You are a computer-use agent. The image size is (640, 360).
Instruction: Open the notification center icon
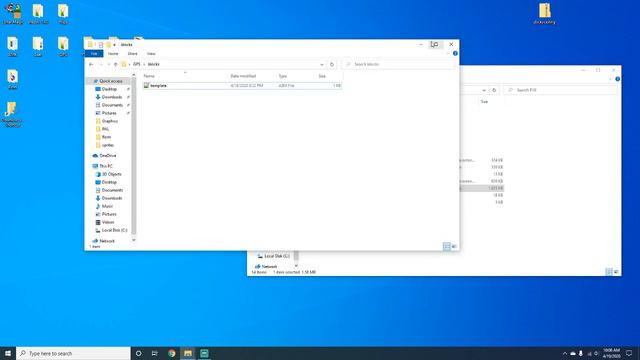[x=629, y=353]
